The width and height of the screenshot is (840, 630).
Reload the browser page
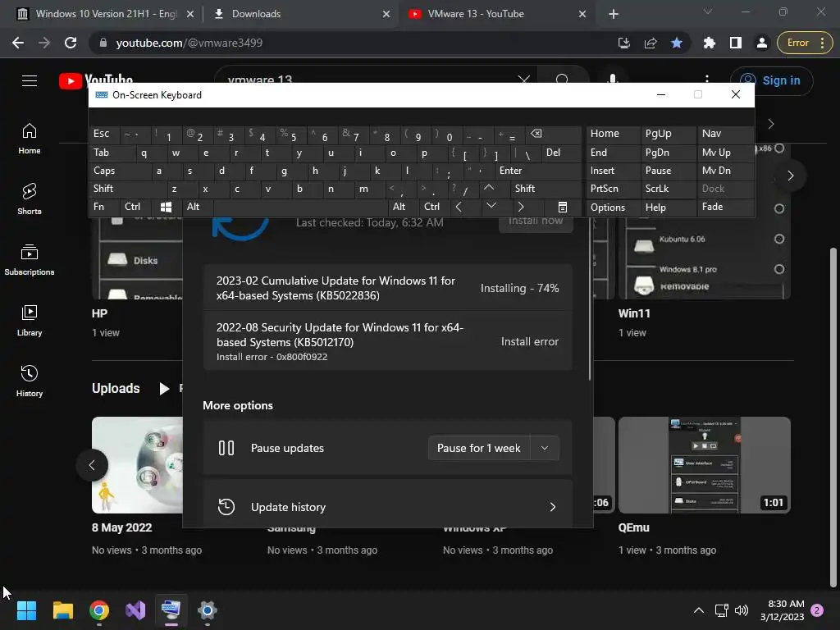point(71,43)
